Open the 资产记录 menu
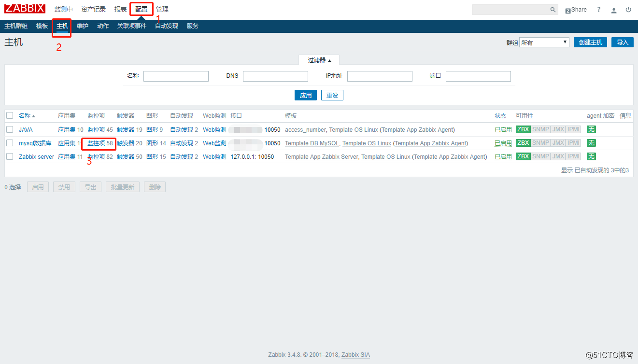Image resolution: width=638 pixels, height=364 pixels. click(x=93, y=9)
